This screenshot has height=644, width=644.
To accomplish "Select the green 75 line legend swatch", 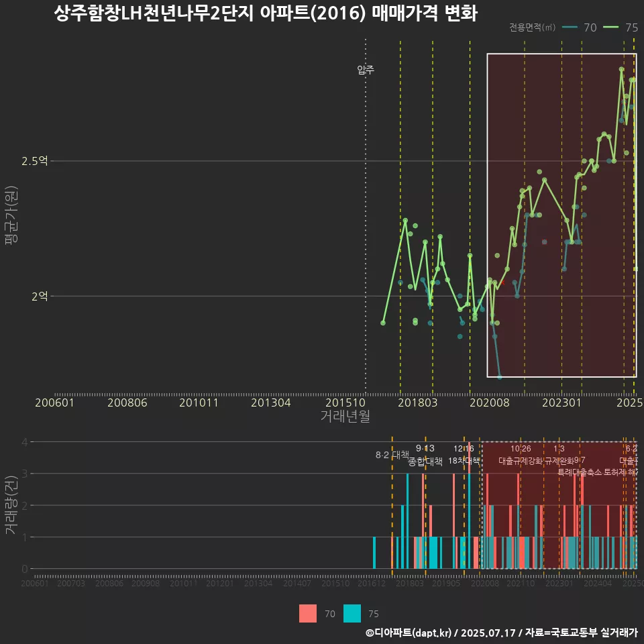I will (610, 28).
